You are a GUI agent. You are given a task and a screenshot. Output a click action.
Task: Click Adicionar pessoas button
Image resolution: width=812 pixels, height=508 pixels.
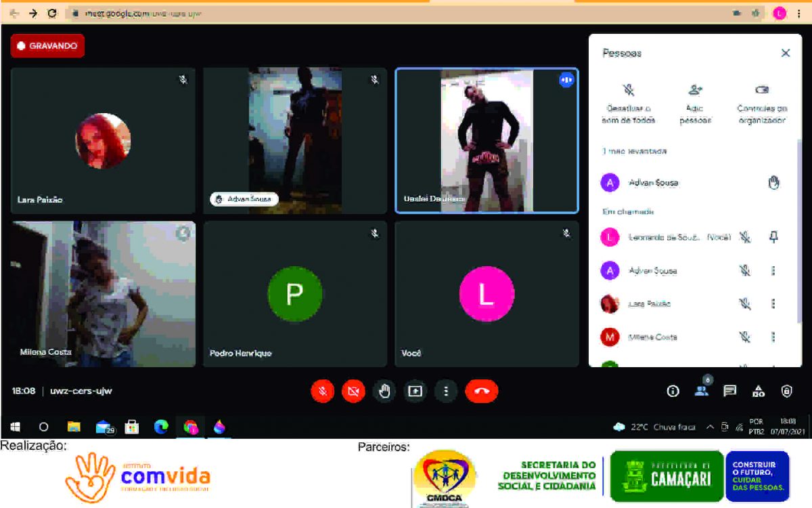point(695,90)
